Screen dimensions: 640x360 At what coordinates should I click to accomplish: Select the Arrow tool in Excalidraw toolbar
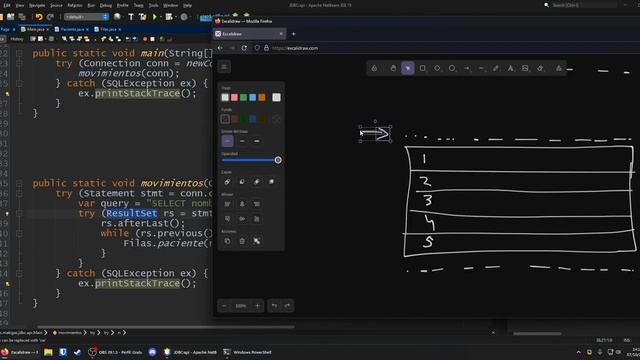[467, 68]
